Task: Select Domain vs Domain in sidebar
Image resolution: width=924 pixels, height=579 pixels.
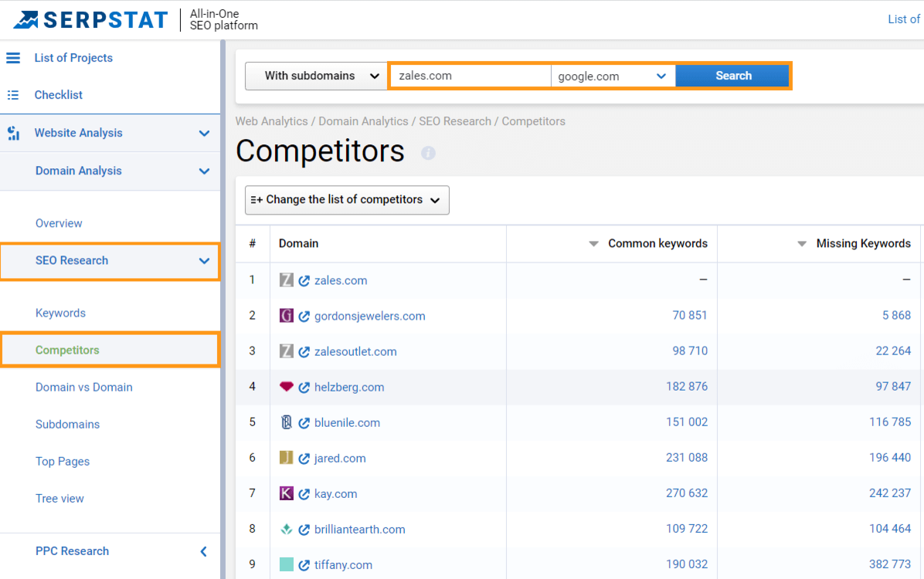Action: point(84,387)
